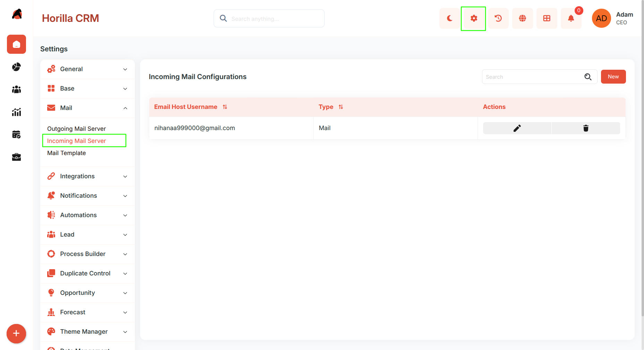This screenshot has height=350, width=644.
Task: Expand the General settings section
Action: (x=87, y=69)
